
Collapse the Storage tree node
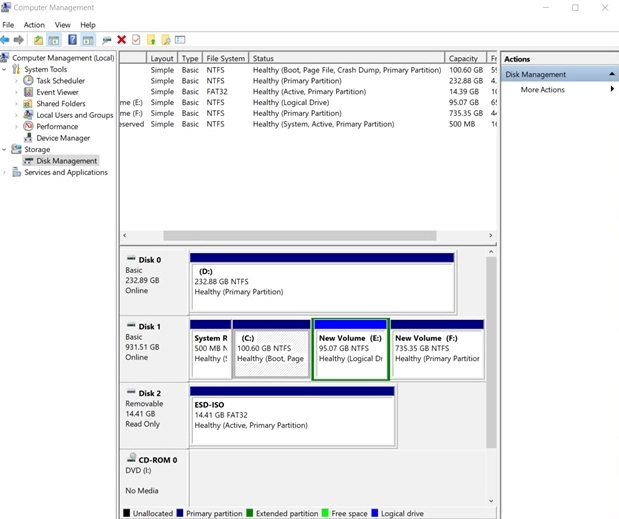(x=4, y=150)
